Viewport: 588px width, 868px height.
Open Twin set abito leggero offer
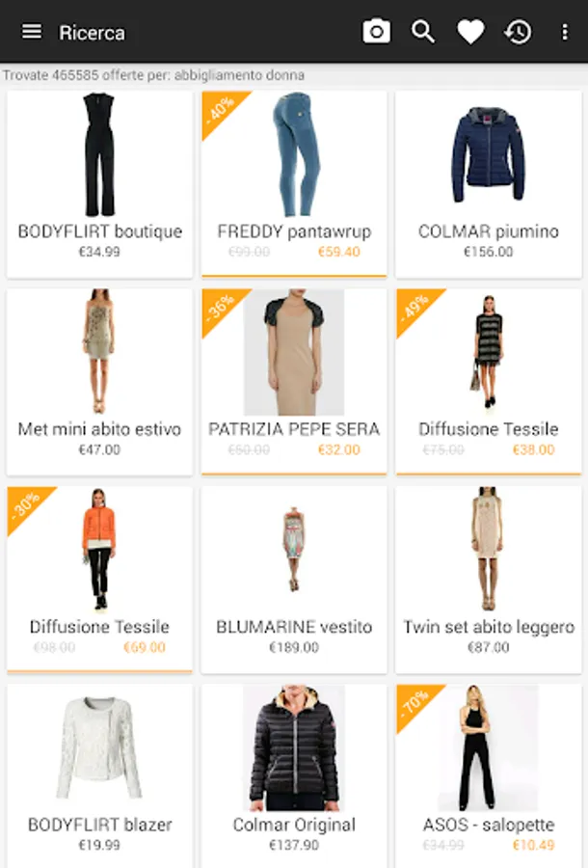click(489, 580)
